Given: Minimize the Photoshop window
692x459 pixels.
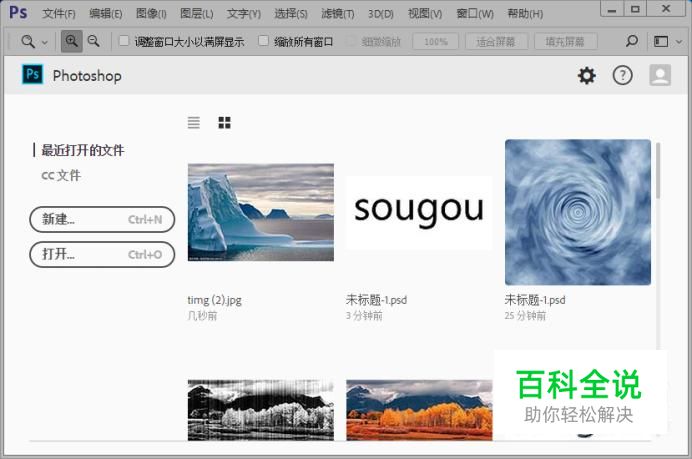Looking at the screenshot, I should pos(612,9).
